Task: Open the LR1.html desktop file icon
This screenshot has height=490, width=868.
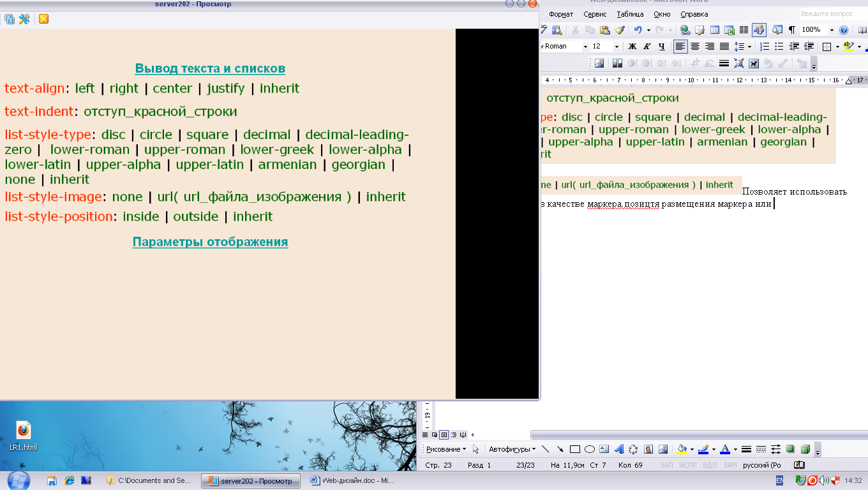Action: point(24,436)
